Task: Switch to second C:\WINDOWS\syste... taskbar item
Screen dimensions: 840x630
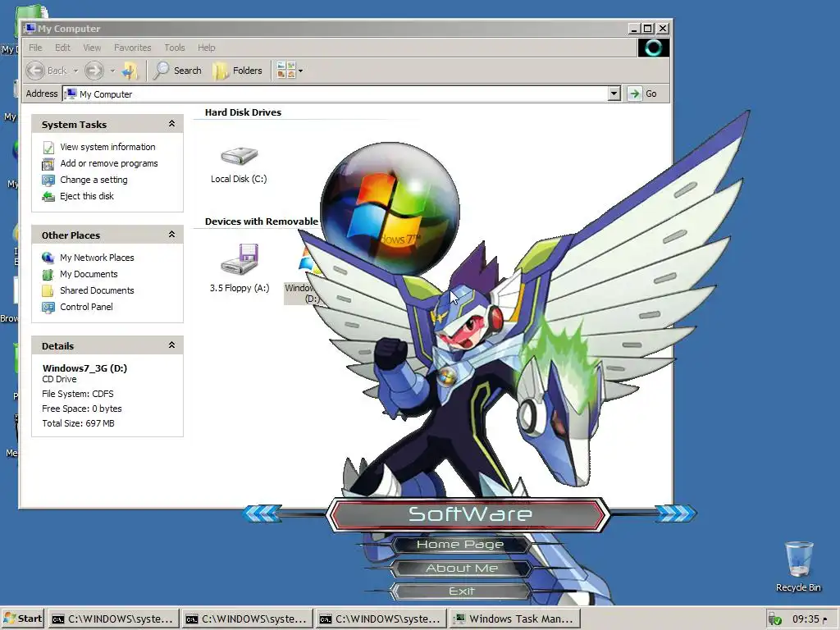Action: [x=247, y=619]
